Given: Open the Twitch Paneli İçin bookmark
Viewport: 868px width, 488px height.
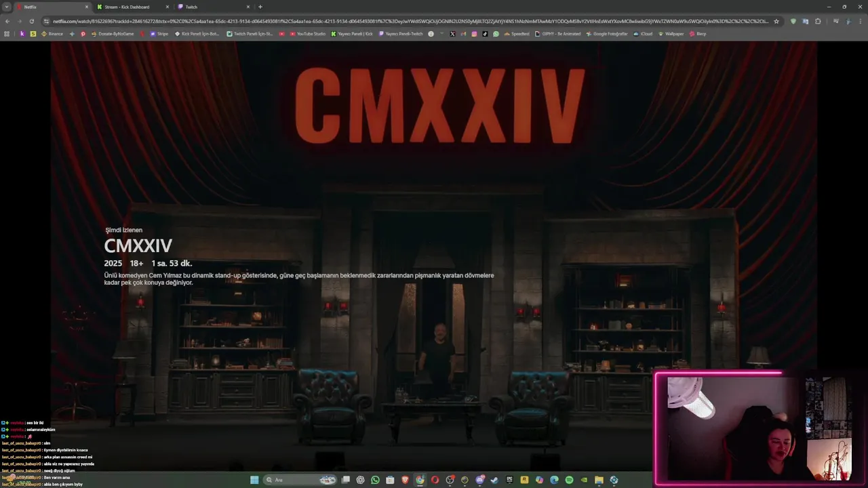Looking at the screenshot, I should (x=250, y=33).
